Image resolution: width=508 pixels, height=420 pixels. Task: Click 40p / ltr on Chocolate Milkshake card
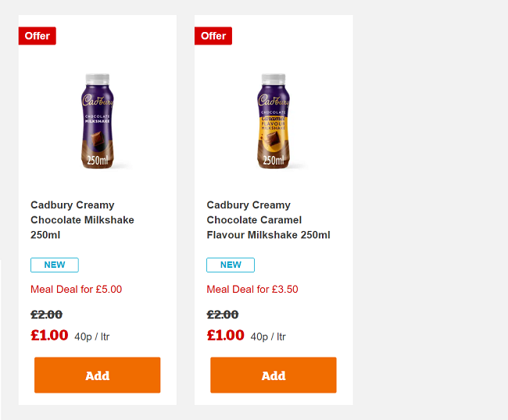[92, 337]
